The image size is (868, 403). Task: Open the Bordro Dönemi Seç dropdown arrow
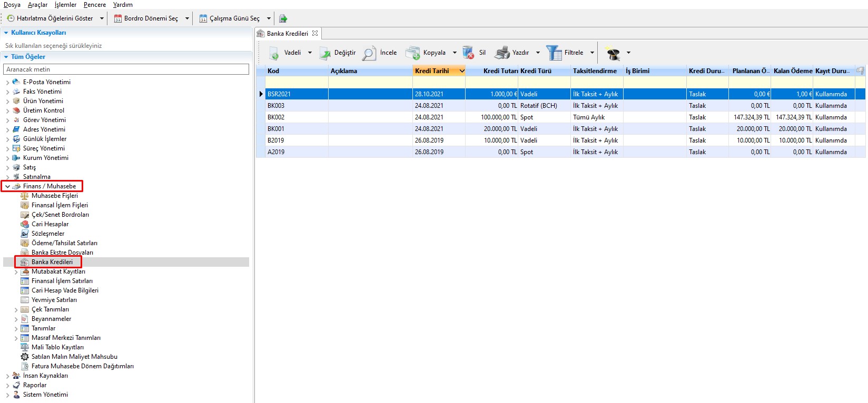pyautogui.click(x=188, y=18)
